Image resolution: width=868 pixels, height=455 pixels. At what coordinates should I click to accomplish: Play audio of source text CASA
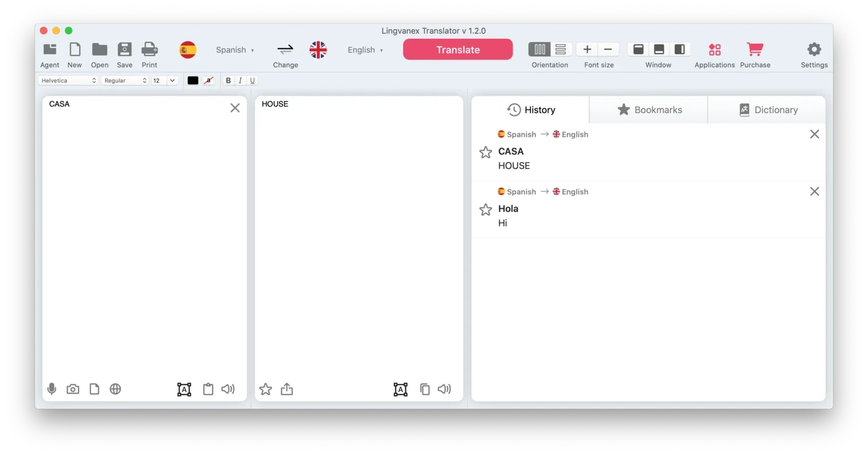pyautogui.click(x=228, y=389)
